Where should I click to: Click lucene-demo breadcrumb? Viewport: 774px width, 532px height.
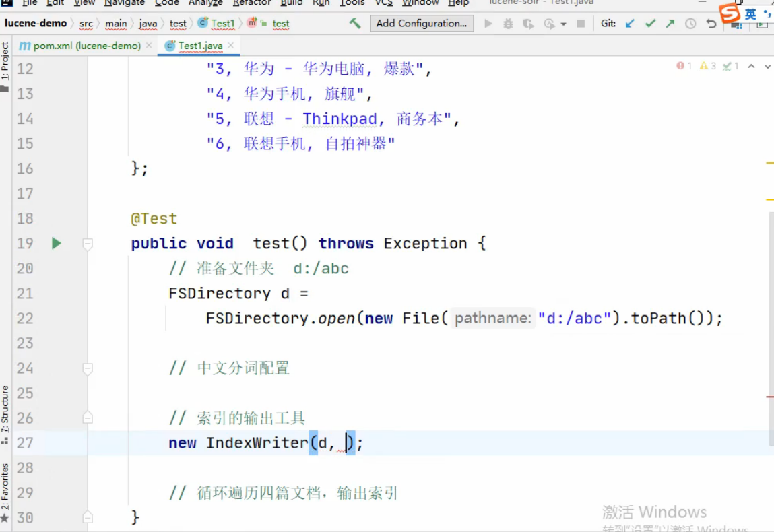36,23
